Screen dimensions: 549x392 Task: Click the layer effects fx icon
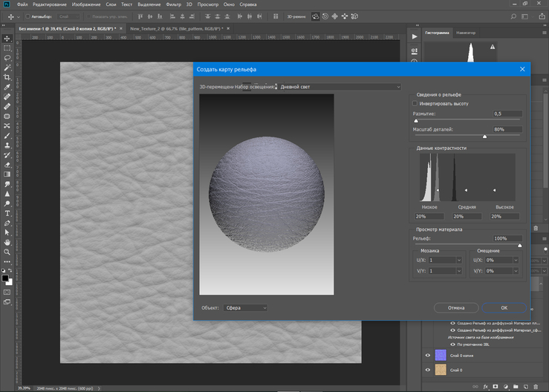click(x=486, y=386)
